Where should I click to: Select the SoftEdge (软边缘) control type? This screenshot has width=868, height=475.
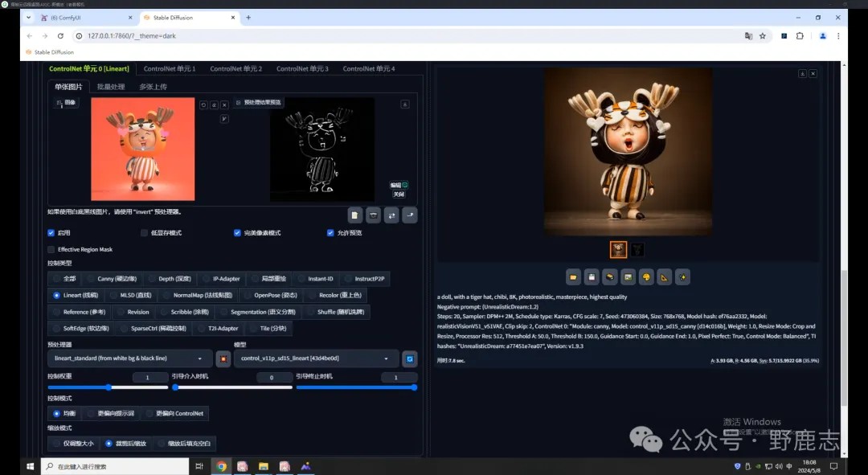click(81, 328)
